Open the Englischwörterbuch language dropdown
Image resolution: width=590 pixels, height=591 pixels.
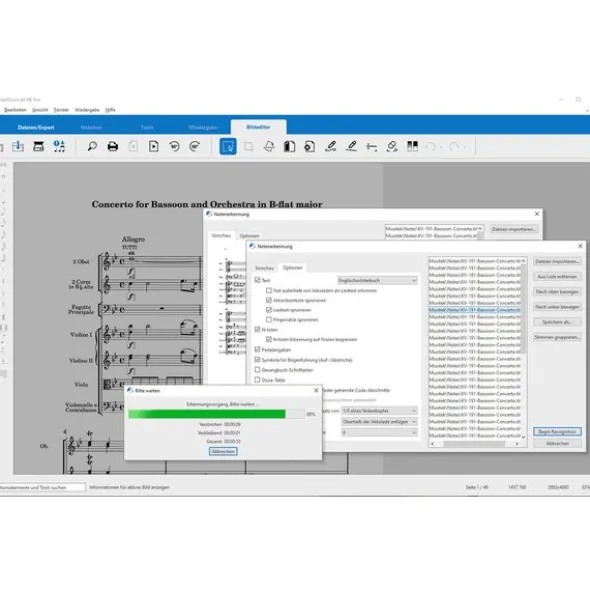tap(377, 280)
